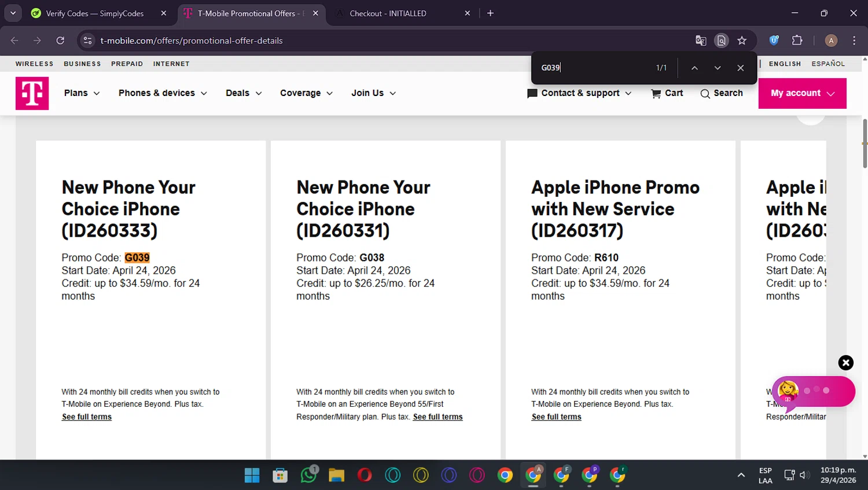Expand the Contact & support menu

coord(579,93)
